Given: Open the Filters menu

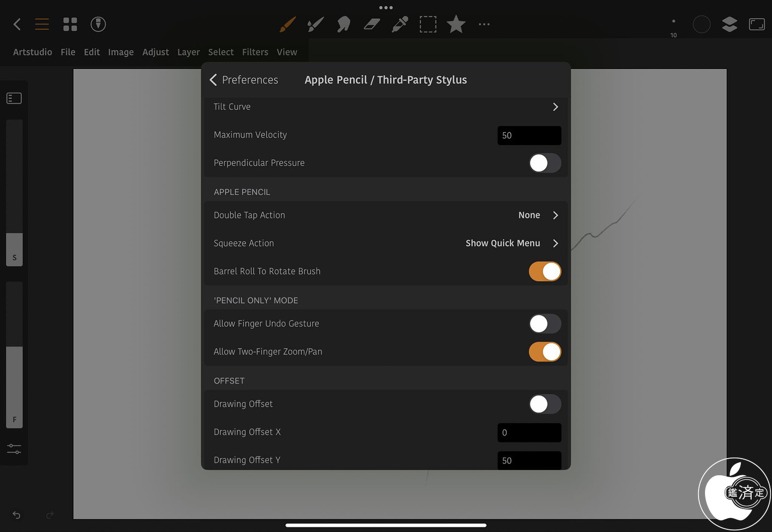Looking at the screenshot, I should tap(255, 52).
